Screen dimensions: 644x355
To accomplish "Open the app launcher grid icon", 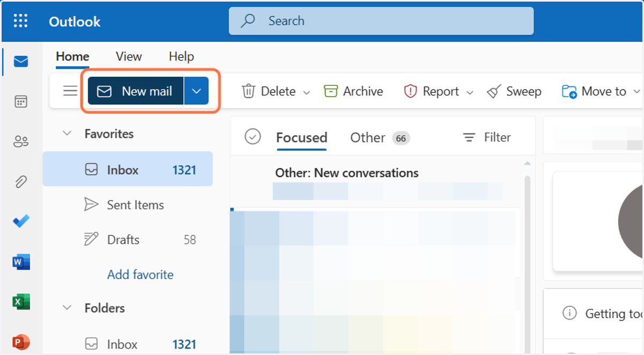I will tap(20, 21).
